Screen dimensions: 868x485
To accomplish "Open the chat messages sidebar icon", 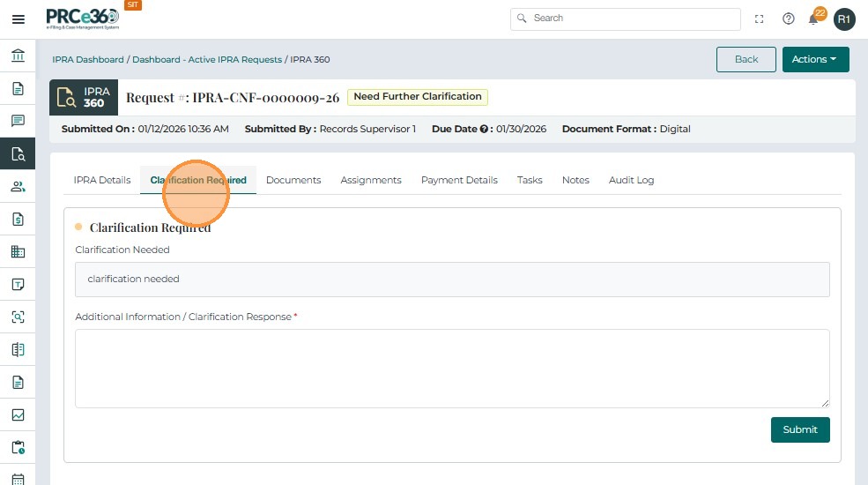I will 18,121.
